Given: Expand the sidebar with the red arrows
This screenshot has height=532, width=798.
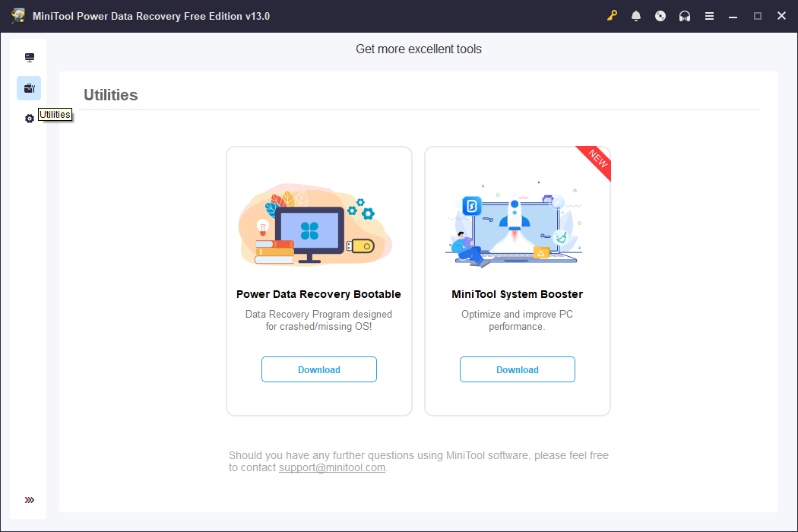Looking at the screenshot, I should (x=30, y=500).
